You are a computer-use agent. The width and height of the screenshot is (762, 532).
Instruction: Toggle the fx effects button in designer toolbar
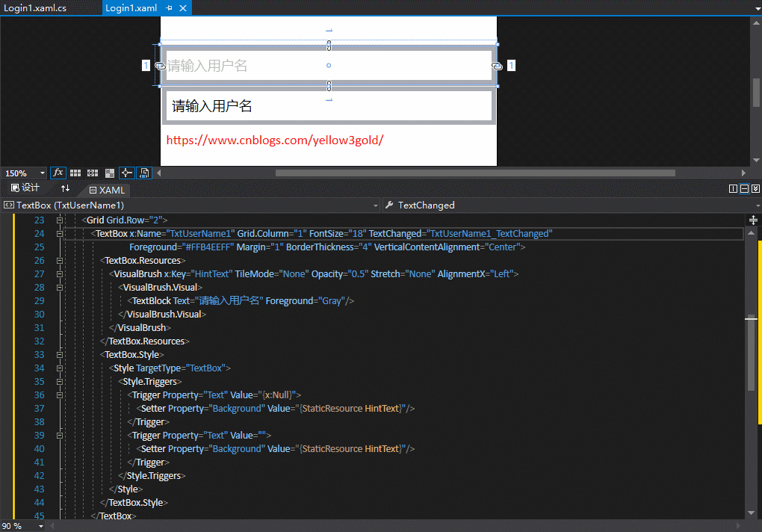(x=58, y=173)
